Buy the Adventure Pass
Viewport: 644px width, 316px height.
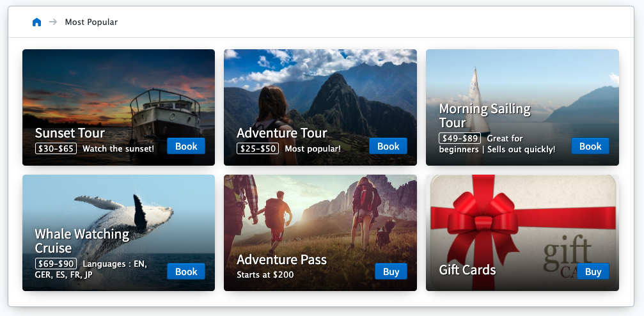(391, 272)
